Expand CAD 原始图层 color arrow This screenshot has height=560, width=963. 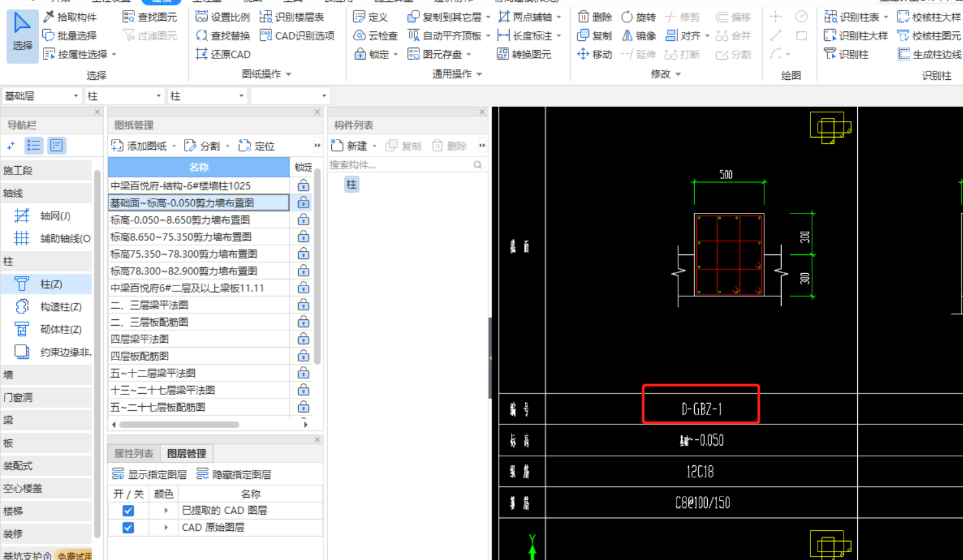166,528
